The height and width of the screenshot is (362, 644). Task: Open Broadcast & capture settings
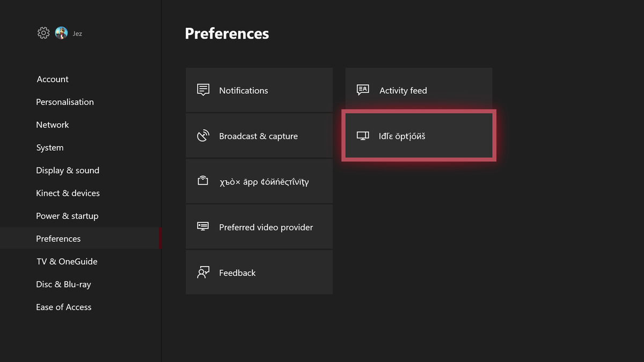259,136
